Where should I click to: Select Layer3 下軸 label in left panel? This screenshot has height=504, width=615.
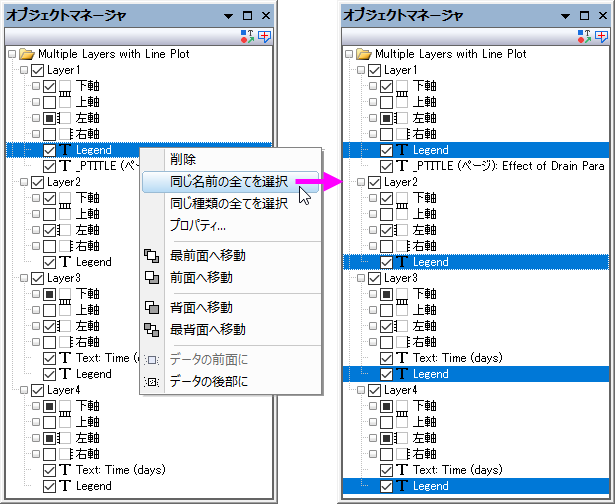(87, 294)
